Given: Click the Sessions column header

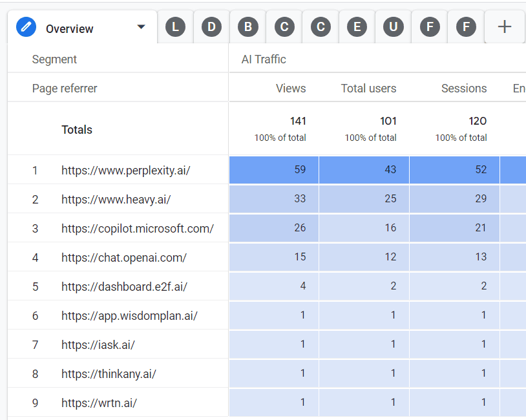Looking at the screenshot, I should click(x=464, y=89).
